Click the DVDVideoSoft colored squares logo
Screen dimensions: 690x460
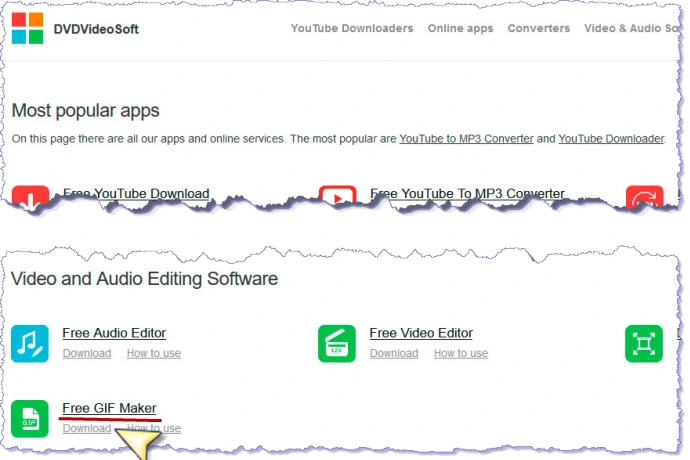point(27,28)
